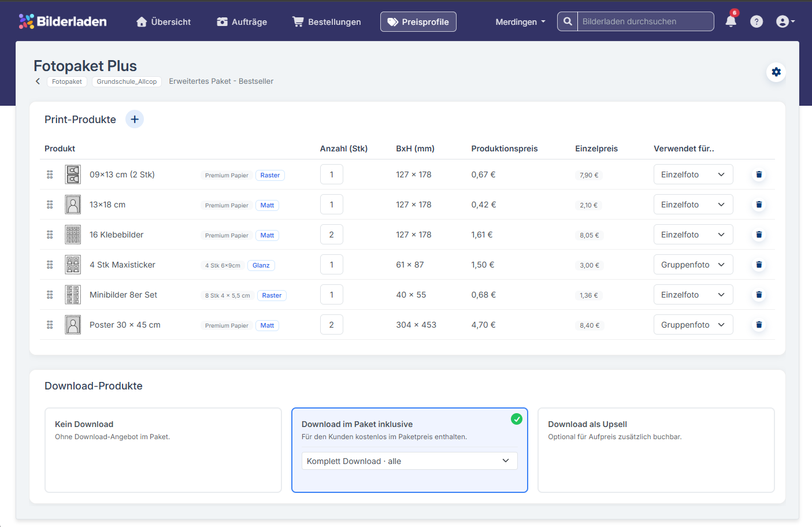
Task: Select Kein Download option
Action: (163, 450)
